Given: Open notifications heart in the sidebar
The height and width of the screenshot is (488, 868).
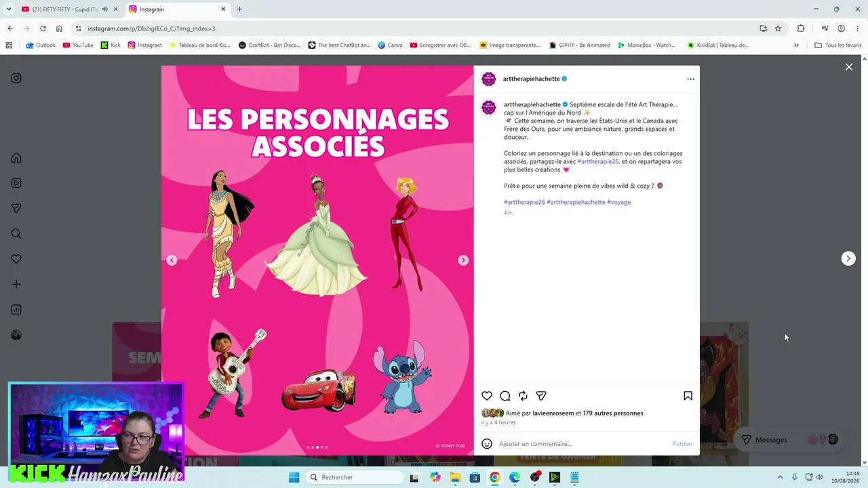Looking at the screenshot, I should 16,259.
